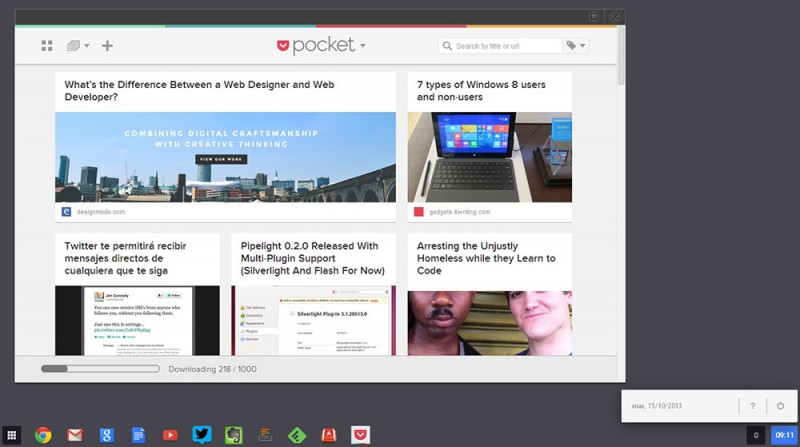This screenshot has height=447, width=800.
Task: Add a new item with plus icon
Action: [x=107, y=46]
